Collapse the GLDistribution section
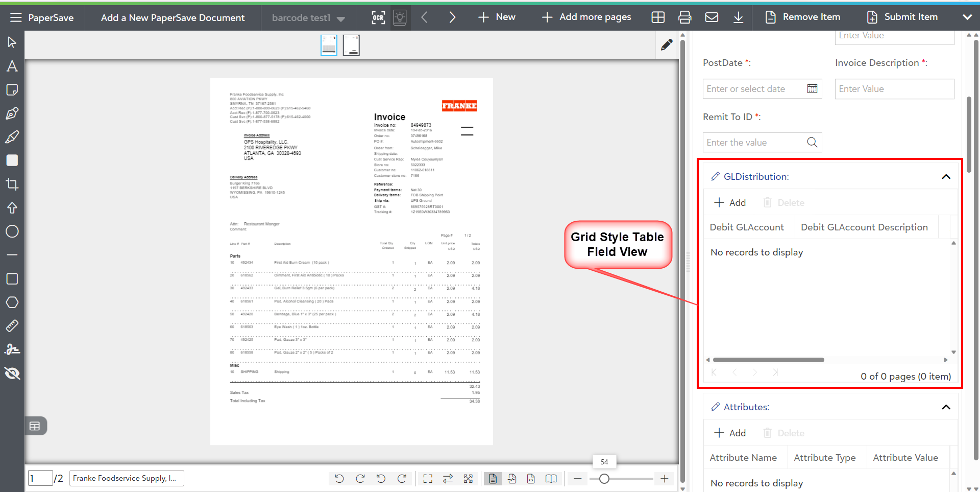 pos(946,177)
